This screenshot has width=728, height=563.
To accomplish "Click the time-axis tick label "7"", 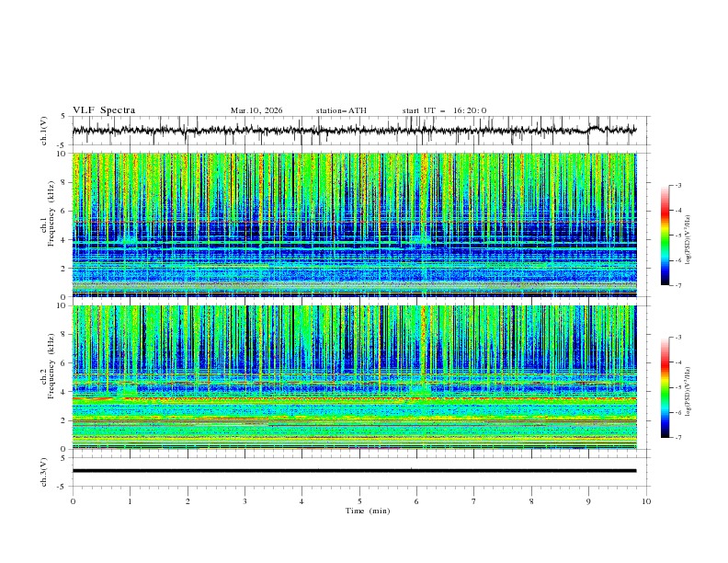I will (x=474, y=501).
